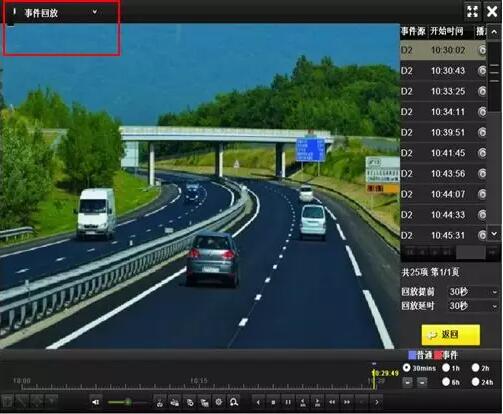The height and width of the screenshot is (414, 503).
Task: Click the yellow 返回 button
Action: tap(451, 334)
